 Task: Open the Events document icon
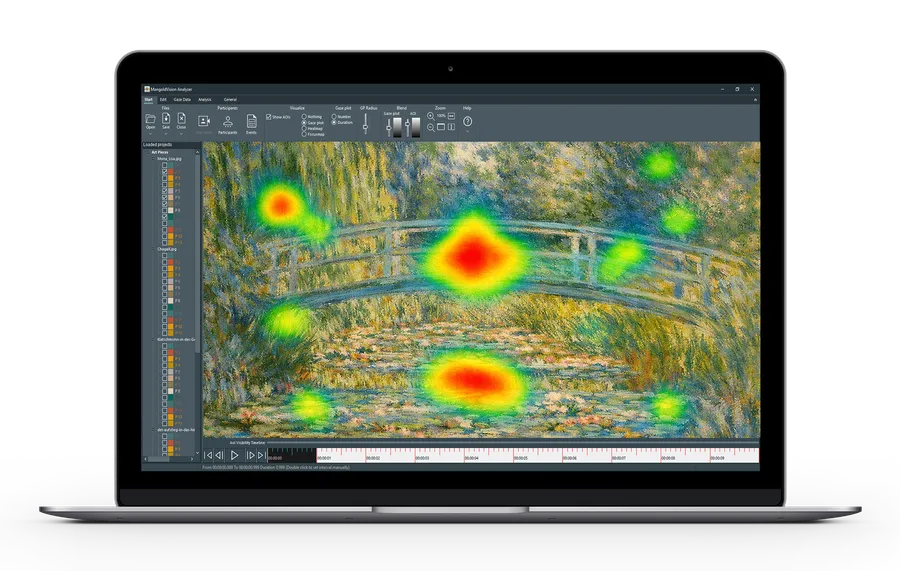pyautogui.click(x=251, y=121)
